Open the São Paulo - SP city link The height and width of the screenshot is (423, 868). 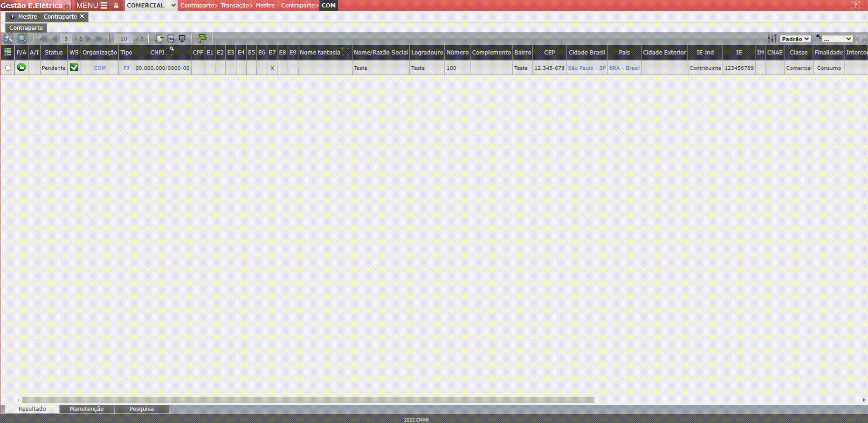click(586, 68)
